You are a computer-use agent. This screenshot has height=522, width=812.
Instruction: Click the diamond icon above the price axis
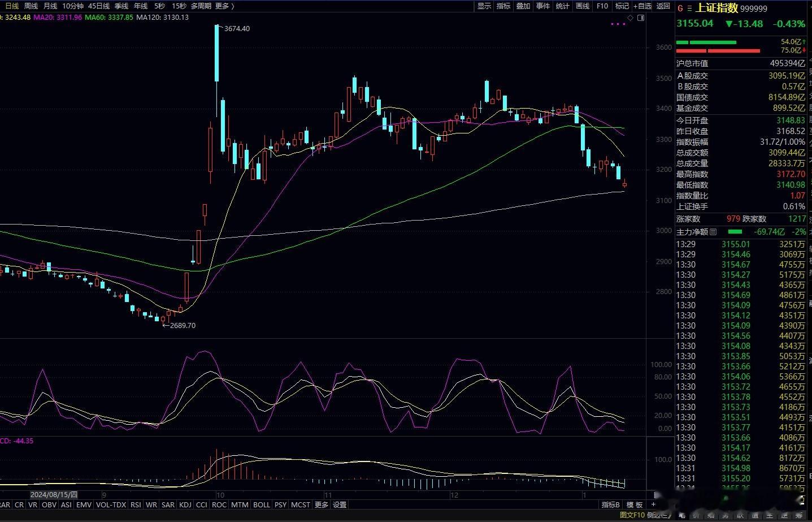631,18
